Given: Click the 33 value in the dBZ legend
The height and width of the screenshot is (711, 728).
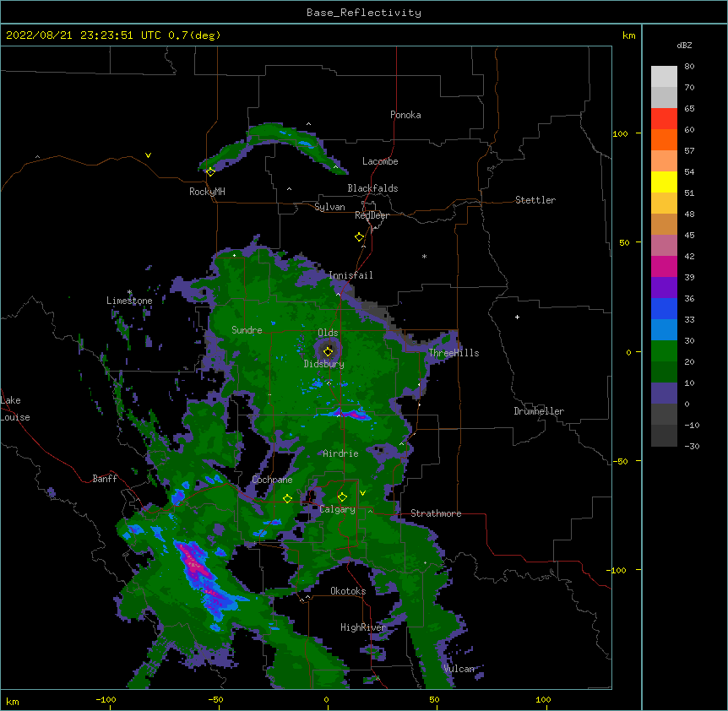Looking at the screenshot, I should [689, 320].
